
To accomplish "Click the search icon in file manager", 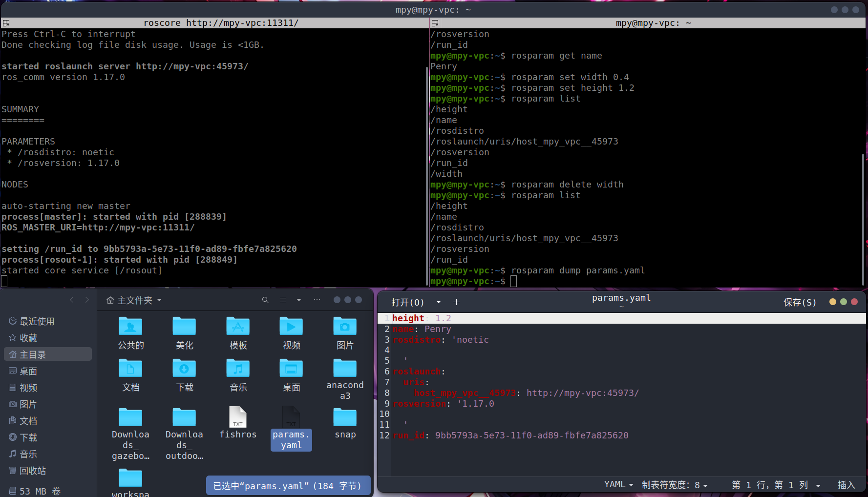I will point(265,300).
